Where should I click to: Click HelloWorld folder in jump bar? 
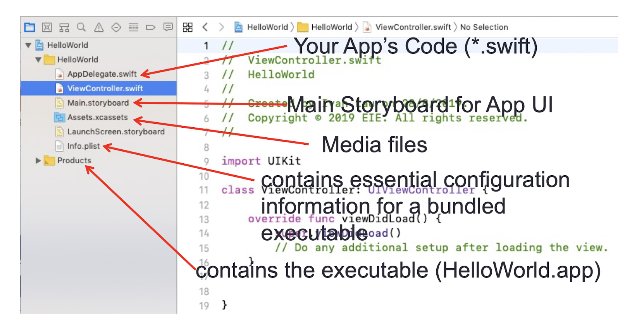point(325,27)
